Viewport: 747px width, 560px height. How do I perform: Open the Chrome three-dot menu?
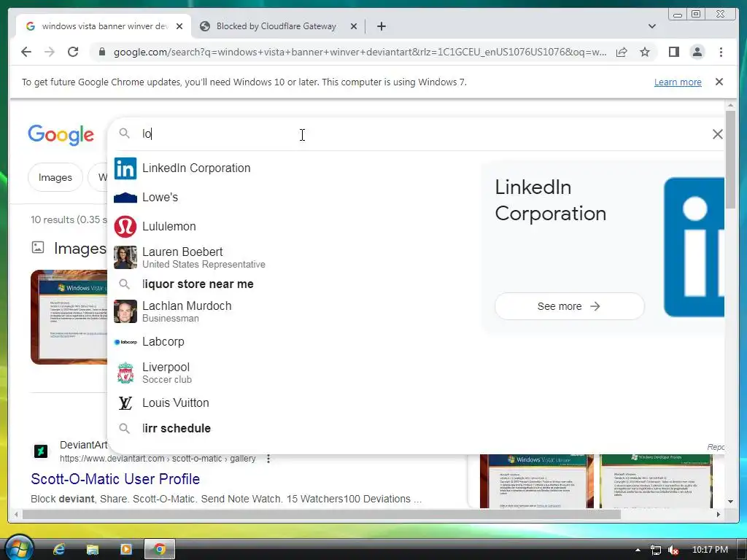coord(721,52)
